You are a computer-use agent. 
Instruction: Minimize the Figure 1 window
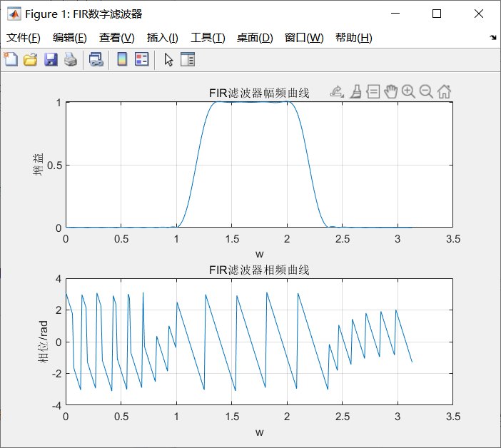click(395, 14)
